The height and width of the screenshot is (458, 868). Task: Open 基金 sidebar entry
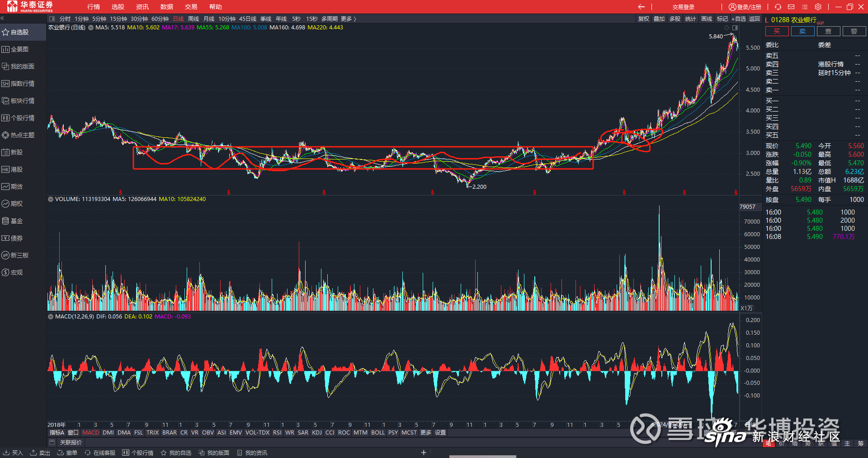click(x=13, y=221)
